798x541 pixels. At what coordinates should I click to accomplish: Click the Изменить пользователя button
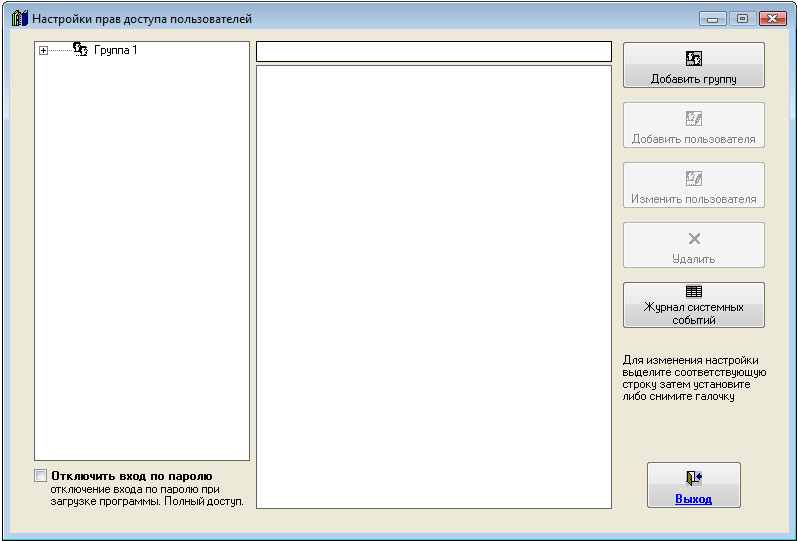pyautogui.click(x=694, y=185)
